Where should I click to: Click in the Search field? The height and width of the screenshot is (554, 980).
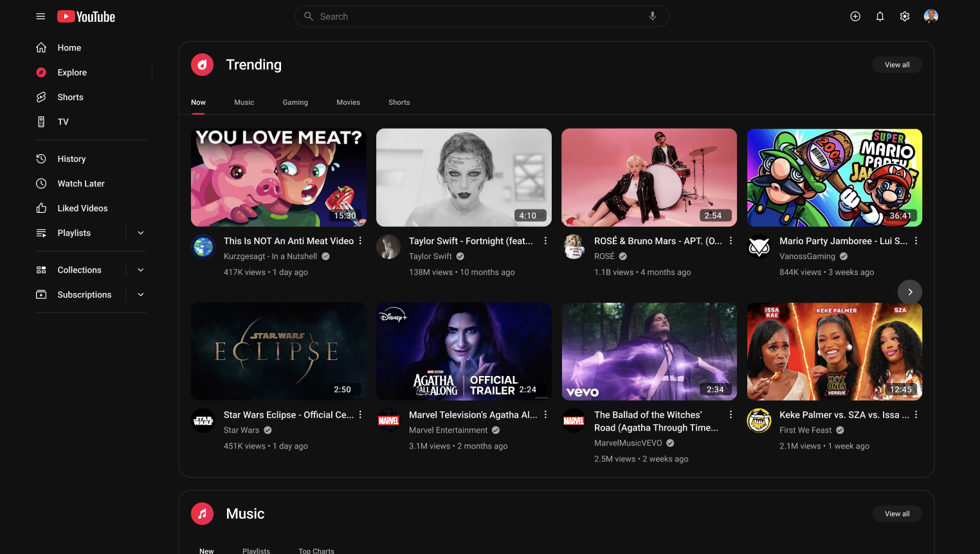tap(482, 16)
